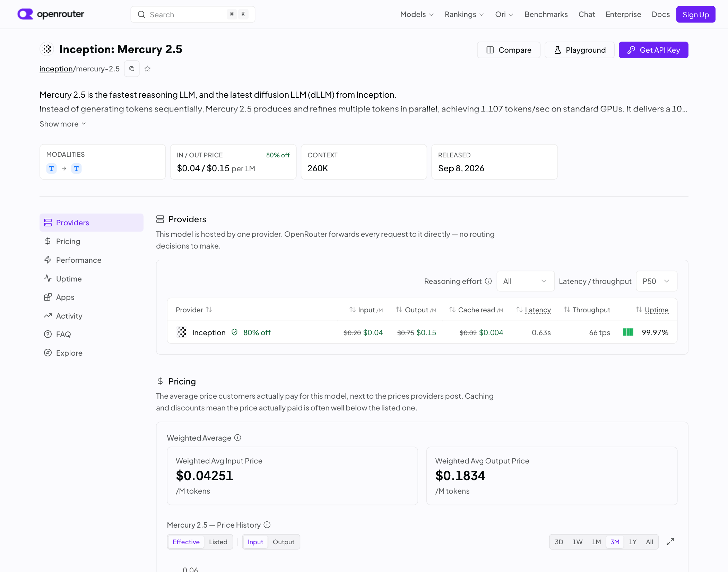This screenshot has width=728, height=572.
Task: Sort providers by the Provider column arrows
Action: 209,310
